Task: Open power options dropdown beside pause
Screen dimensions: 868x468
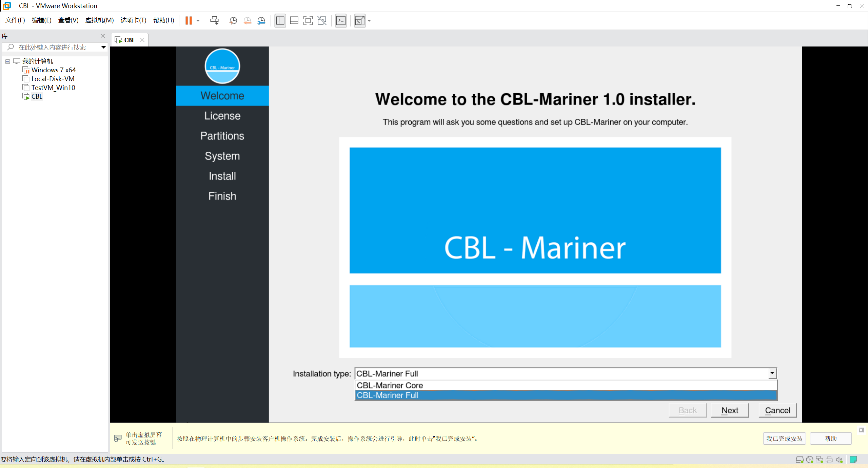Action: pos(198,21)
